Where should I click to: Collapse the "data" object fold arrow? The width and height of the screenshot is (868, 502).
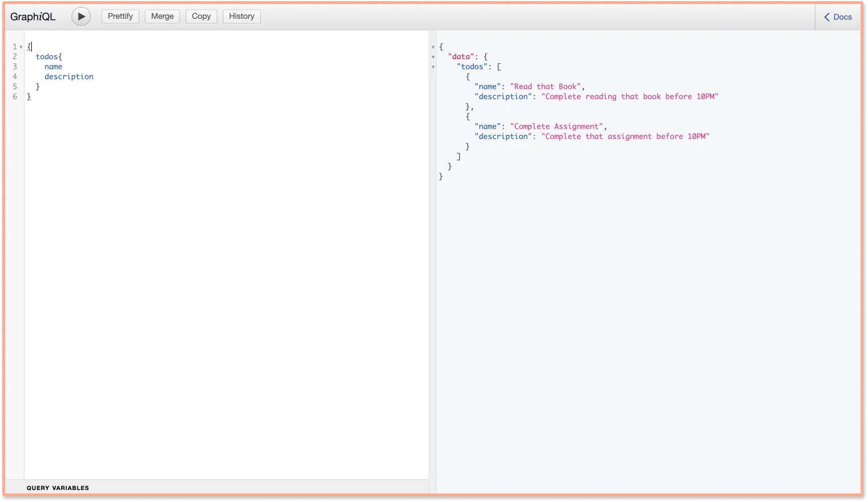433,57
